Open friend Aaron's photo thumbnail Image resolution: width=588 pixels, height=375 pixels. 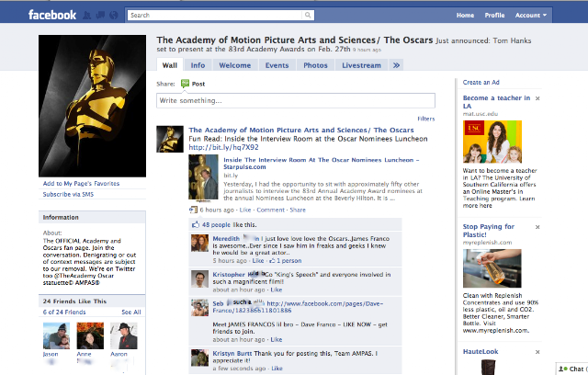pos(124,336)
